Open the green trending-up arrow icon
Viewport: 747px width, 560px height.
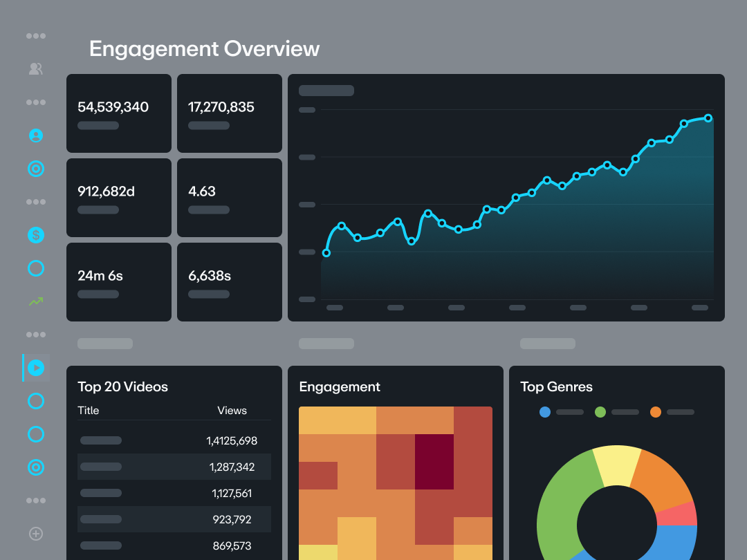(36, 301)
